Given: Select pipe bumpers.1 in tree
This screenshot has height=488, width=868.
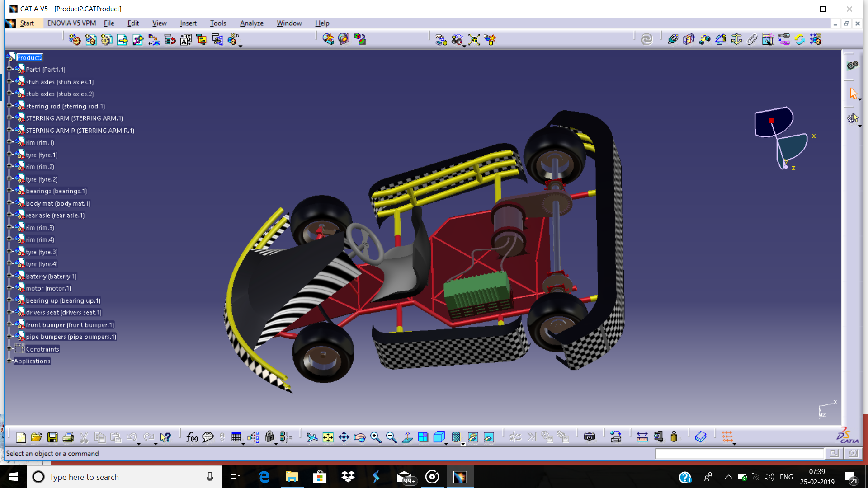Looking at the screenshot, I should click(x=71, y=337).
